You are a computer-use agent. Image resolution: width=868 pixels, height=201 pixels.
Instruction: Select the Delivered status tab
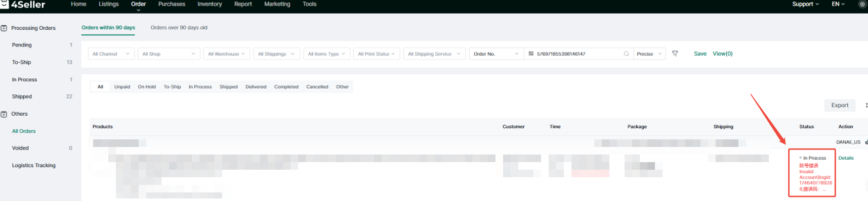(x=256, y=87)
